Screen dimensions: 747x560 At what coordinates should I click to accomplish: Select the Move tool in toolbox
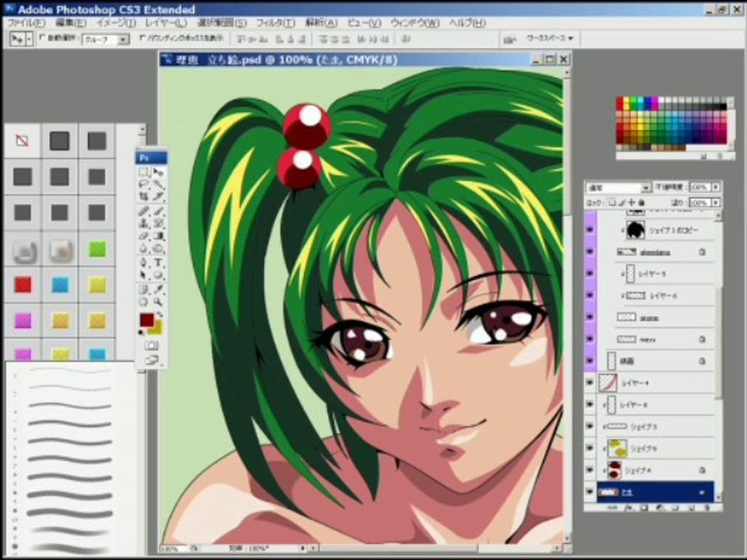(159, 172)
